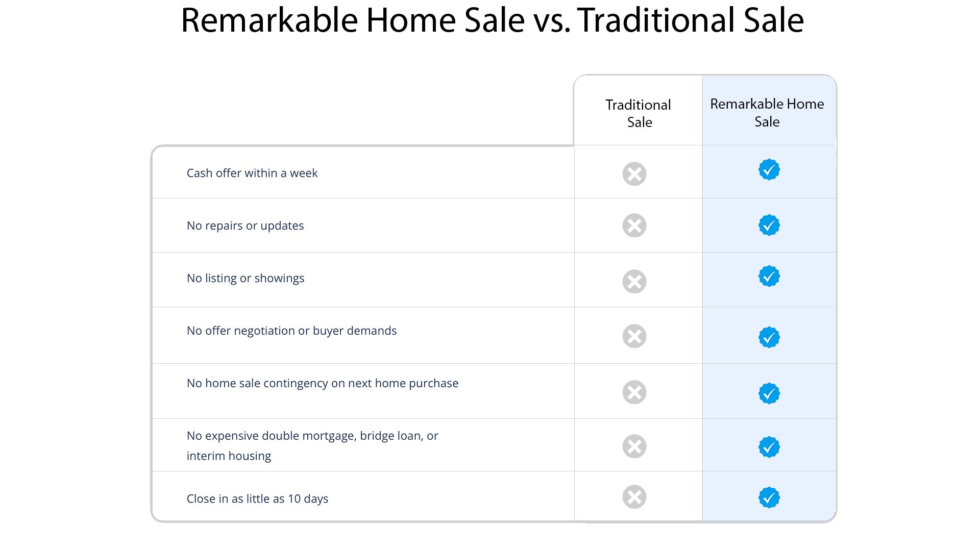Viewport: 980px width, 551px height.
Task: Click blue checkmark for No listing or showings
Action: click(x=769, y=277)
